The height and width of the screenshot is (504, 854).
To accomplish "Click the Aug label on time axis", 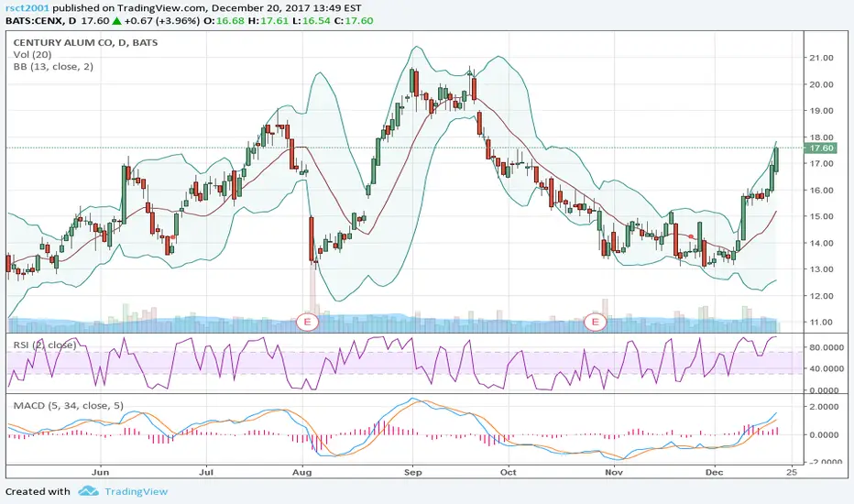I will (301, 473).
